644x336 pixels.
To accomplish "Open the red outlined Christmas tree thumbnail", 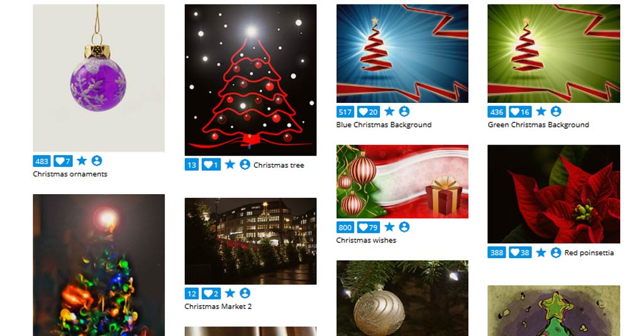I will point(250,80).
